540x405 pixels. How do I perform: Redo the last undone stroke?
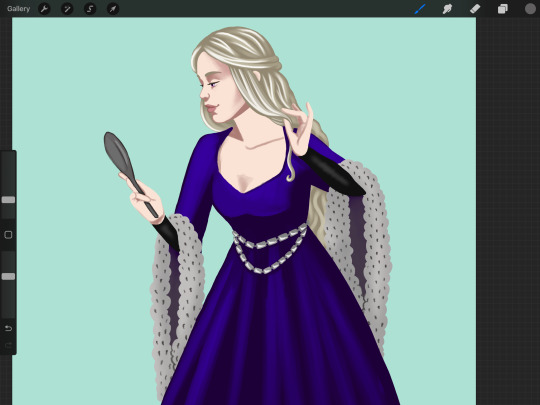click(x=8, y=345)
